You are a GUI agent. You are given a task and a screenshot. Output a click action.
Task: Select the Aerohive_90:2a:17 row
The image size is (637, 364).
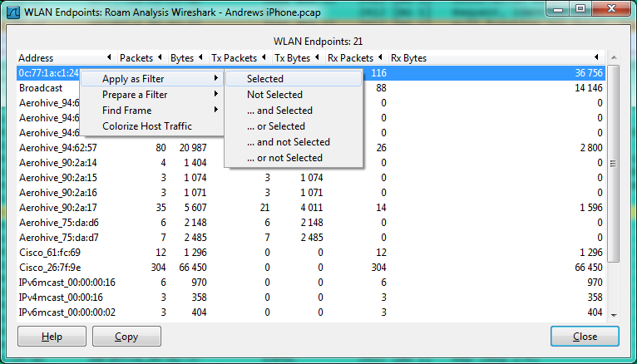(311, 208)
